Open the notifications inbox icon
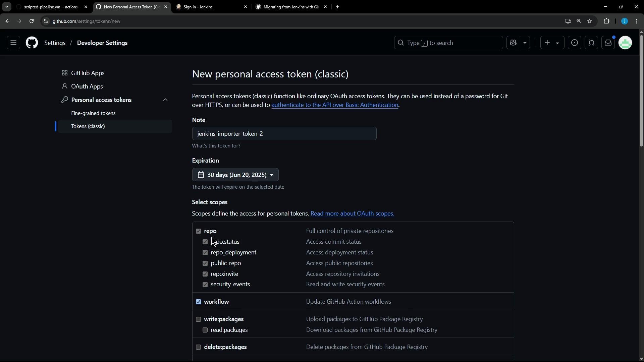644x362 pixels. 608,43
